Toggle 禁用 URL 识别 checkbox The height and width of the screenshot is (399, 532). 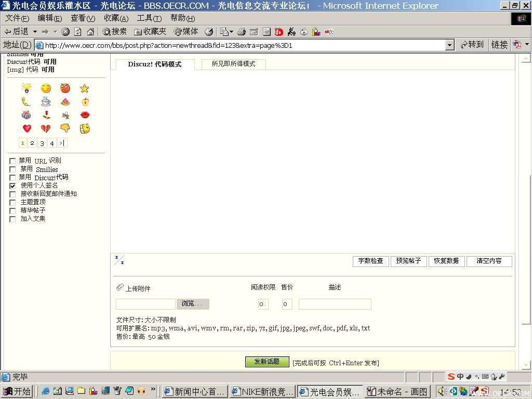(x=12, y=161)
